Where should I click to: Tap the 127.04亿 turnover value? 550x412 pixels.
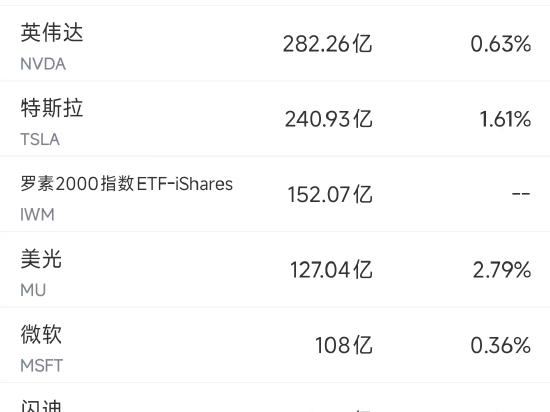pos(331,270)
